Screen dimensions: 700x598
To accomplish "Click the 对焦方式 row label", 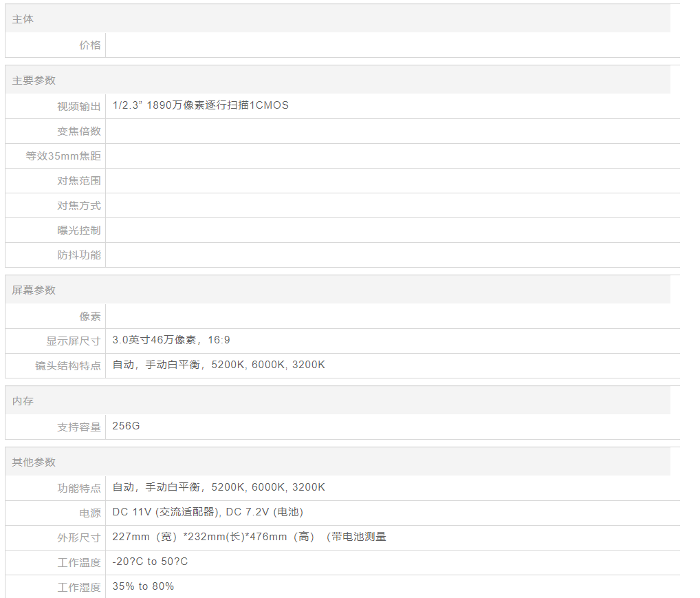I will click(x=78, y=205).
